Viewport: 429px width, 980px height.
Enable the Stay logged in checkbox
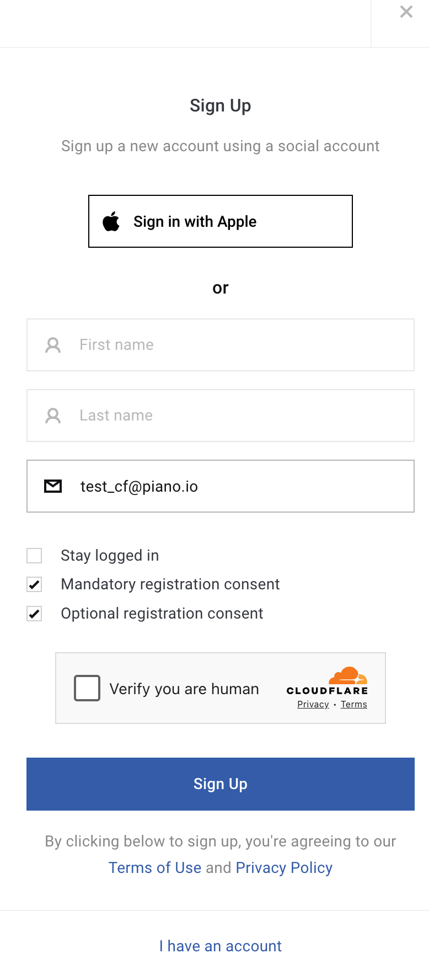[x=34, y=556]
